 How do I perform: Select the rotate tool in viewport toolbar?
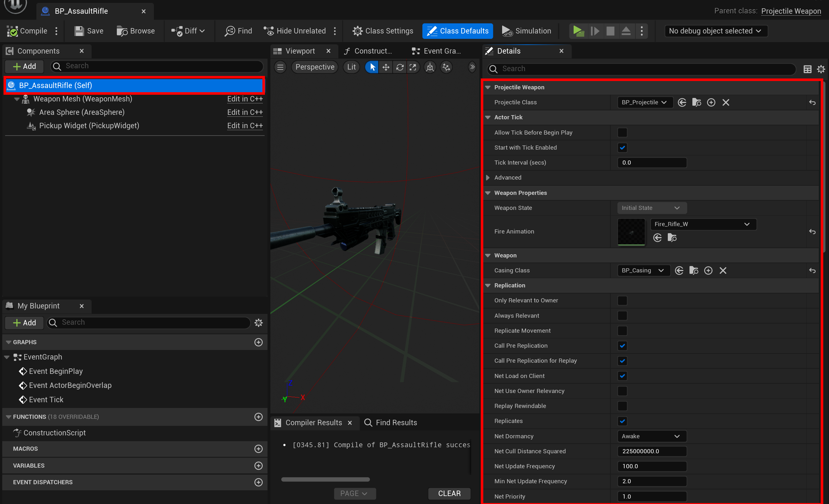[x=400, y=67]
